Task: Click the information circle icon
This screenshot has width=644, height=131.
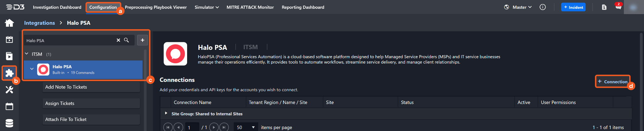Action: [x=543, y=7]
